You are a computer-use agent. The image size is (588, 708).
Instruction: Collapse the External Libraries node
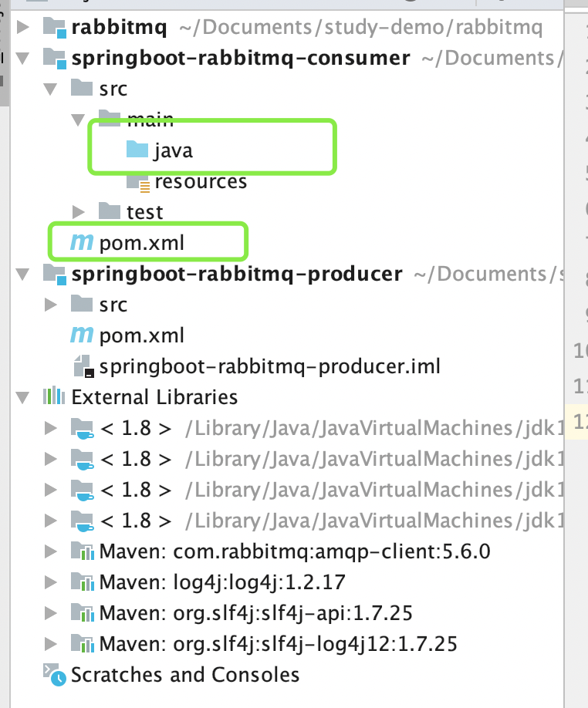click(23, 398)
